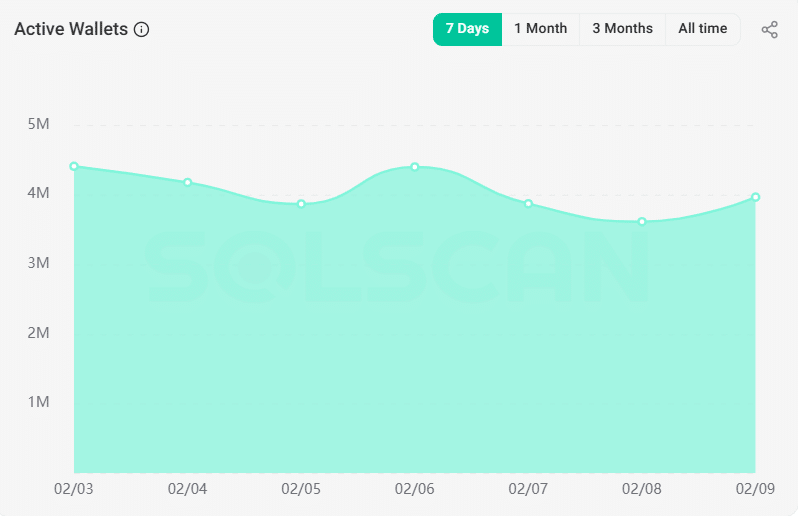Click the 02/06 date label on the x-axis
Image resolution: width=798 pixels, height=516 pixels.
(414, 489)
